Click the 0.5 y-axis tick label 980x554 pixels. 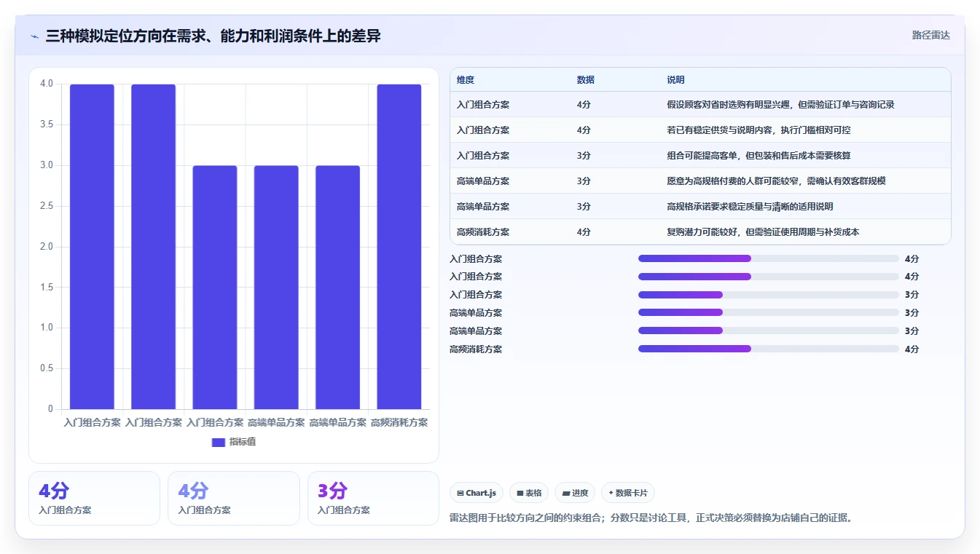pyautogui.click(x=47, y=368)
